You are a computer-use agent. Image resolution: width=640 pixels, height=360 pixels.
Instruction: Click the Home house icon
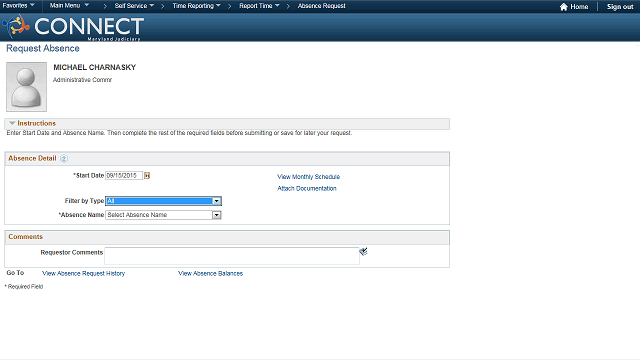click(564, 7)
